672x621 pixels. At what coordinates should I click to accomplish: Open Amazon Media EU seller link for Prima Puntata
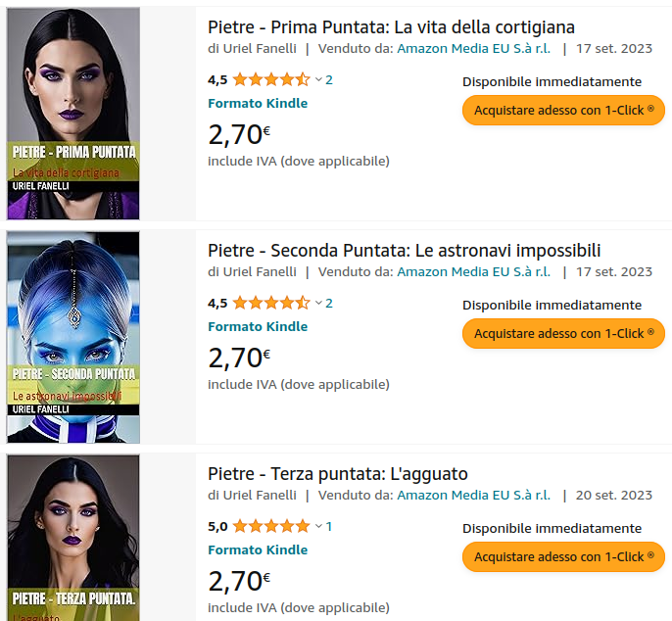click(473, 48)
